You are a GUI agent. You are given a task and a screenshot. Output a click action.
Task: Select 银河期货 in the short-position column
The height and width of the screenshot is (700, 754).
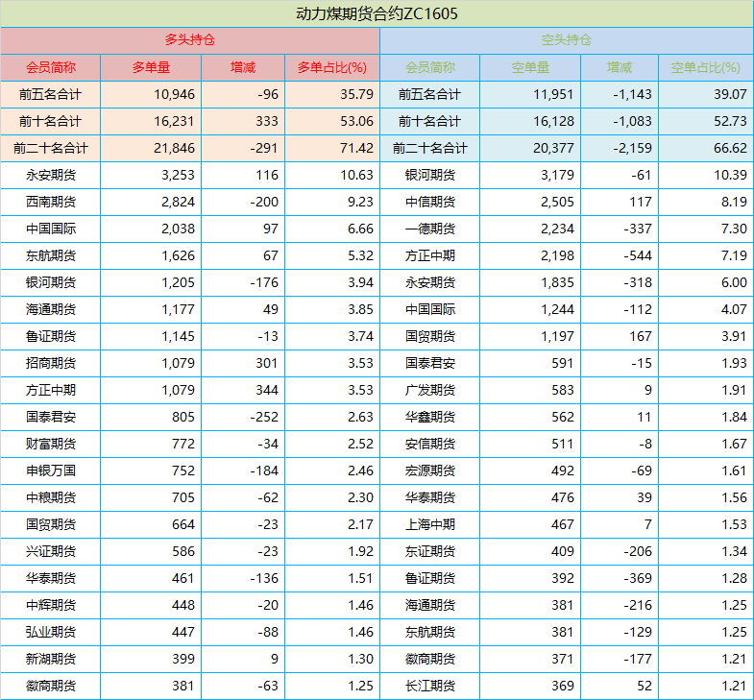tap(430, 175)
